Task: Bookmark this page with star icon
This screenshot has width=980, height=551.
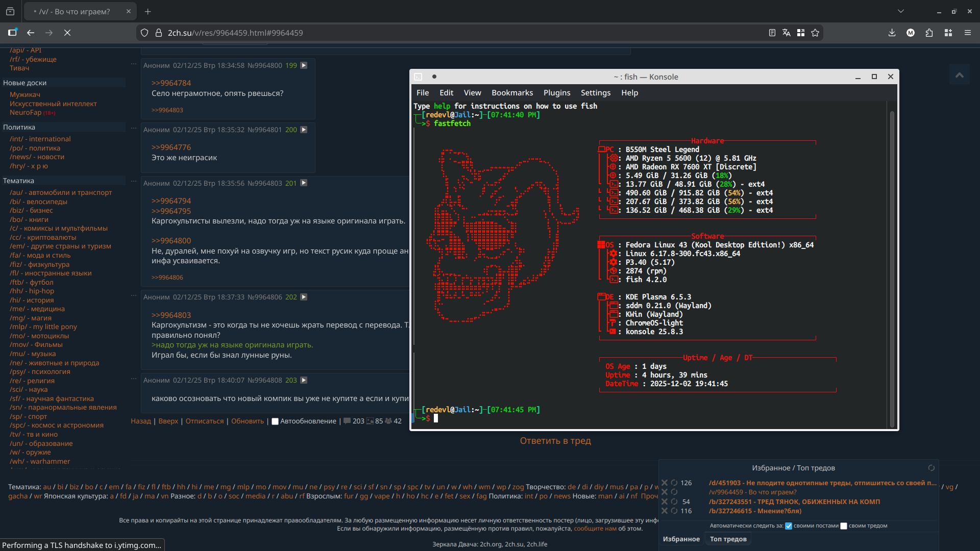Action: coord(815,33)
